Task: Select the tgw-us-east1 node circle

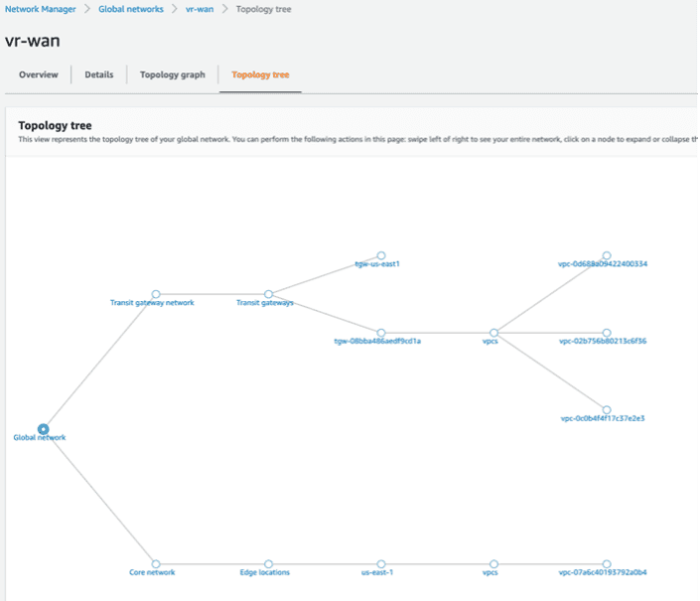Action: [x=381, y=255]
